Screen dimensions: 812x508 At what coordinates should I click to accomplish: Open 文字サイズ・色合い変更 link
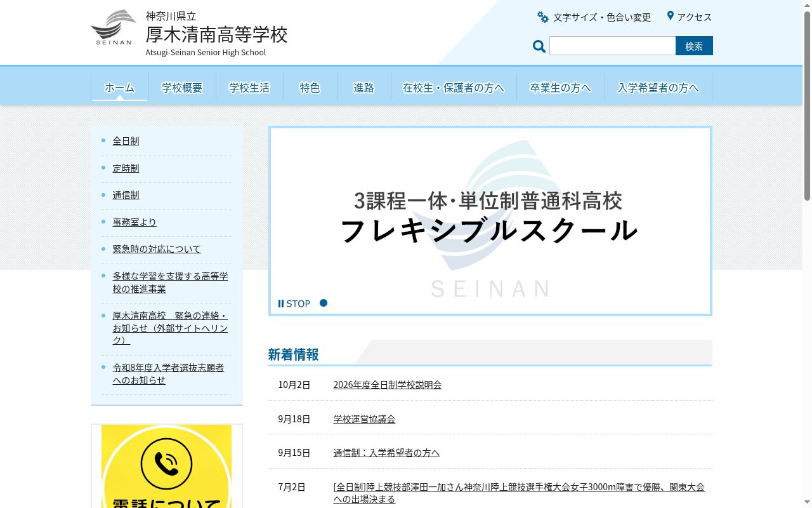click(602, 17)
